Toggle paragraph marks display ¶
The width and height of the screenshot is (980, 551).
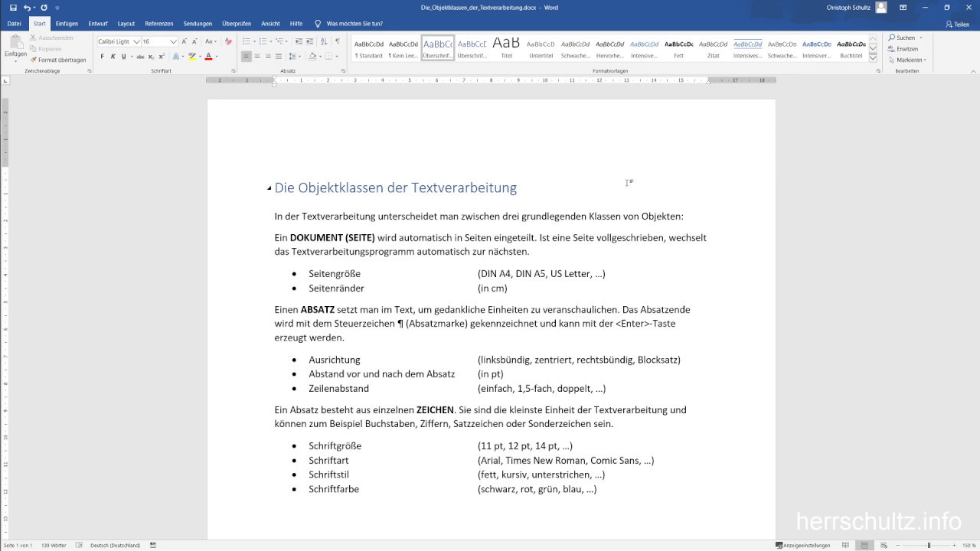point(337,41)
